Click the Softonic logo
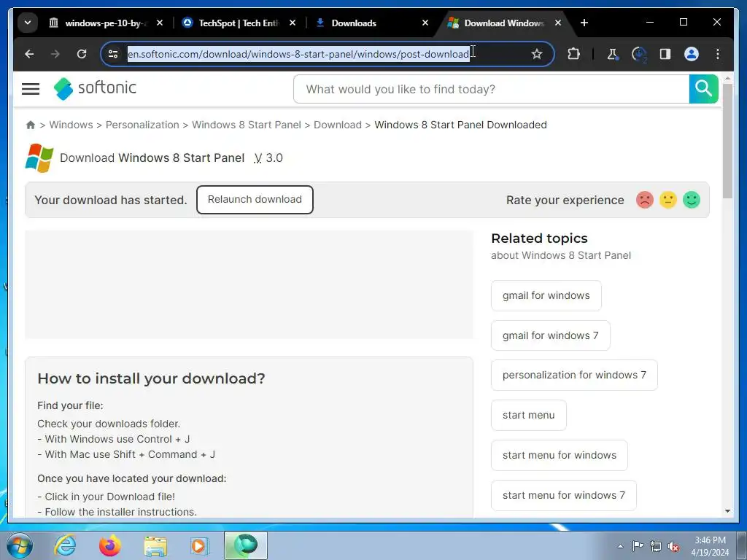 pos(95,88)
